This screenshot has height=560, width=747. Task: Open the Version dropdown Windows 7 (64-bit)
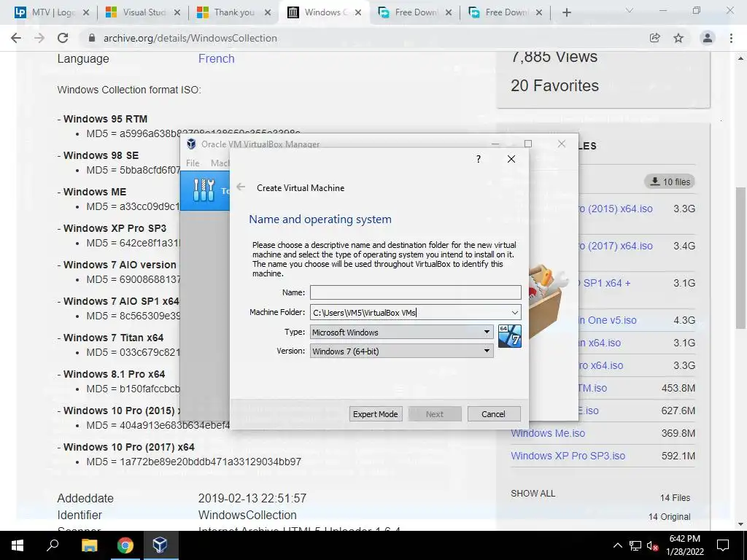tap(402, 351)
